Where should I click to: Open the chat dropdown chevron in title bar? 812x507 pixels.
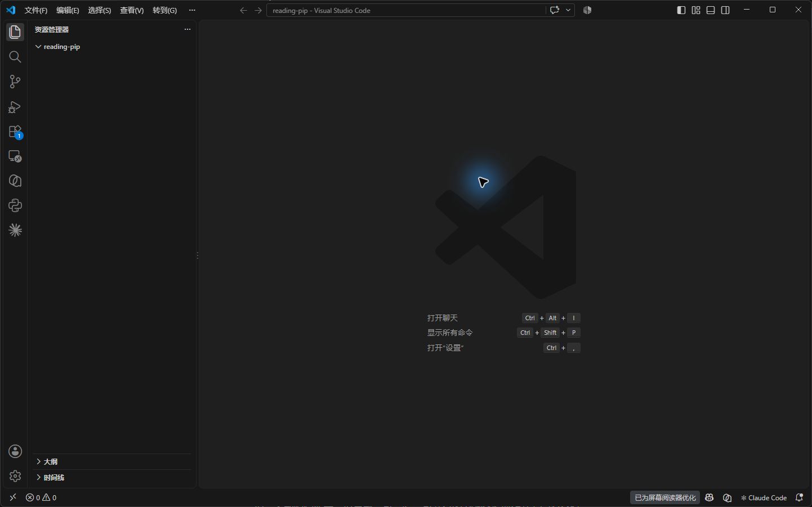click(568, 10)
